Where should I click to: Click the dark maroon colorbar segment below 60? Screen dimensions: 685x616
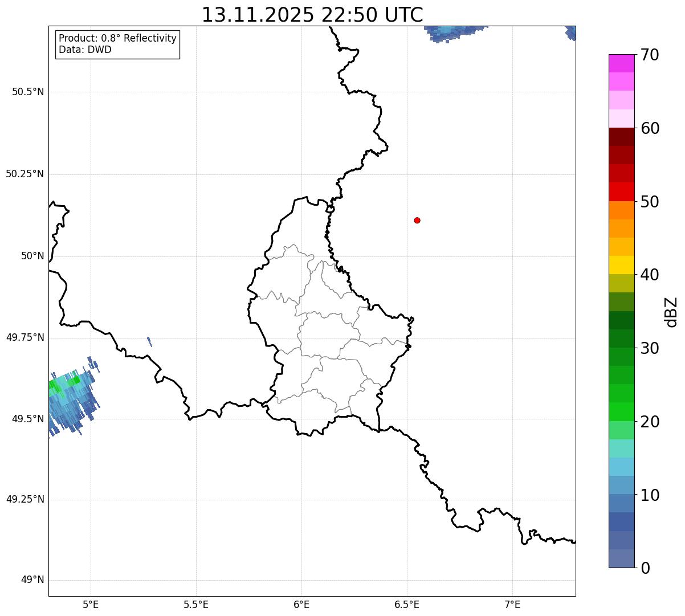click(x=621, y=137)
